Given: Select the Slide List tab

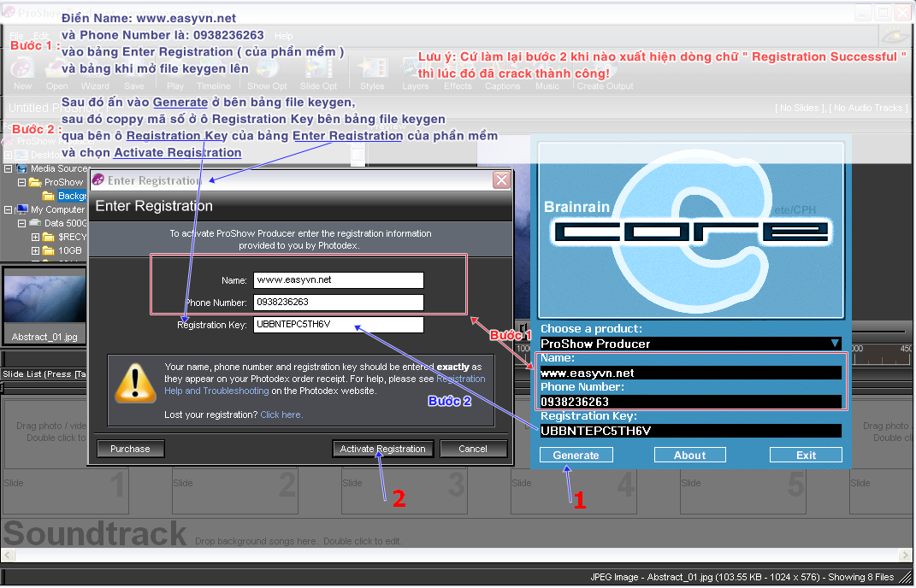Looking at the screenshot, I should tap(44, 373).
